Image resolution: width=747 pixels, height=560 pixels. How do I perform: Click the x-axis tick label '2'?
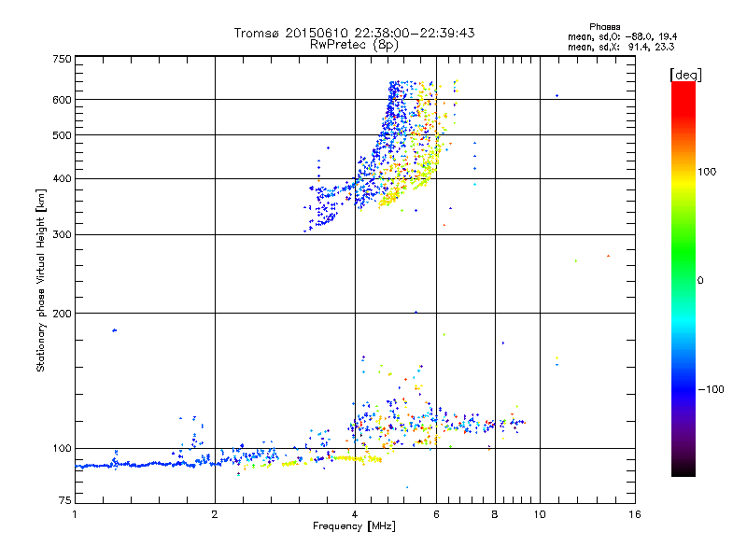[215, 514]
